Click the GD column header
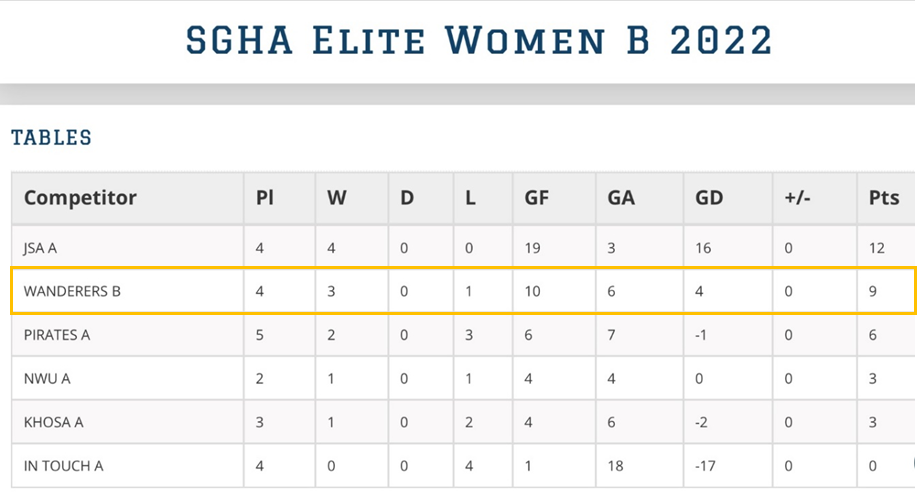 (709, 198)
